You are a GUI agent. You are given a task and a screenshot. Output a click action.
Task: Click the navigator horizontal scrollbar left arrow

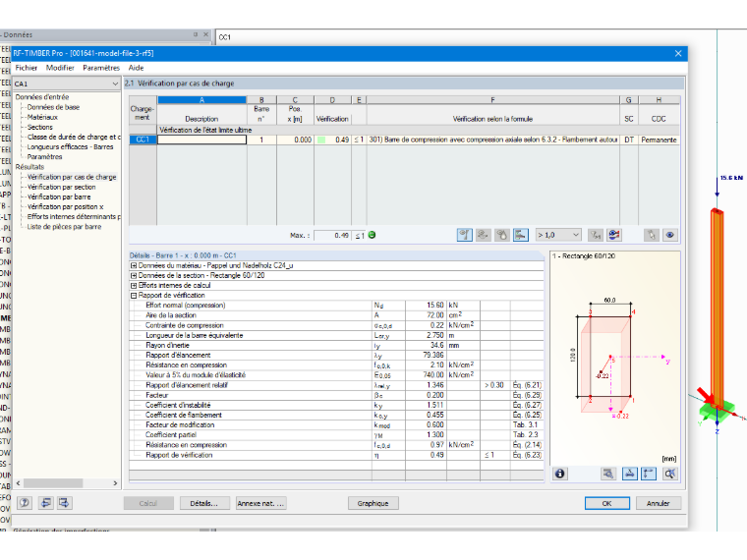18,483
